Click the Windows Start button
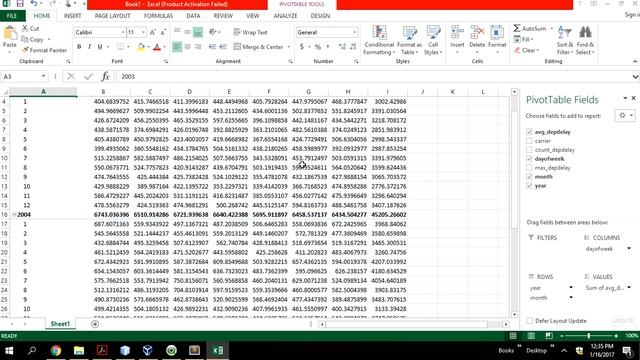Screen dimensions: 640x360 pos(9,350)
